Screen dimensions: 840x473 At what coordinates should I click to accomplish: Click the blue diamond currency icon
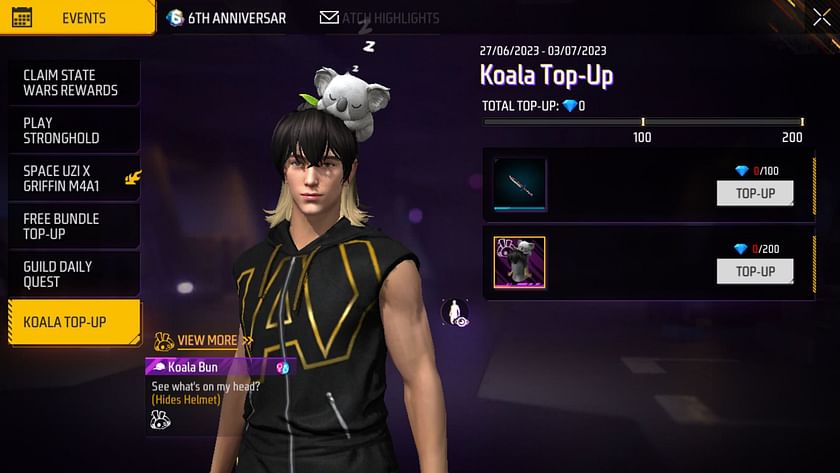569,106
